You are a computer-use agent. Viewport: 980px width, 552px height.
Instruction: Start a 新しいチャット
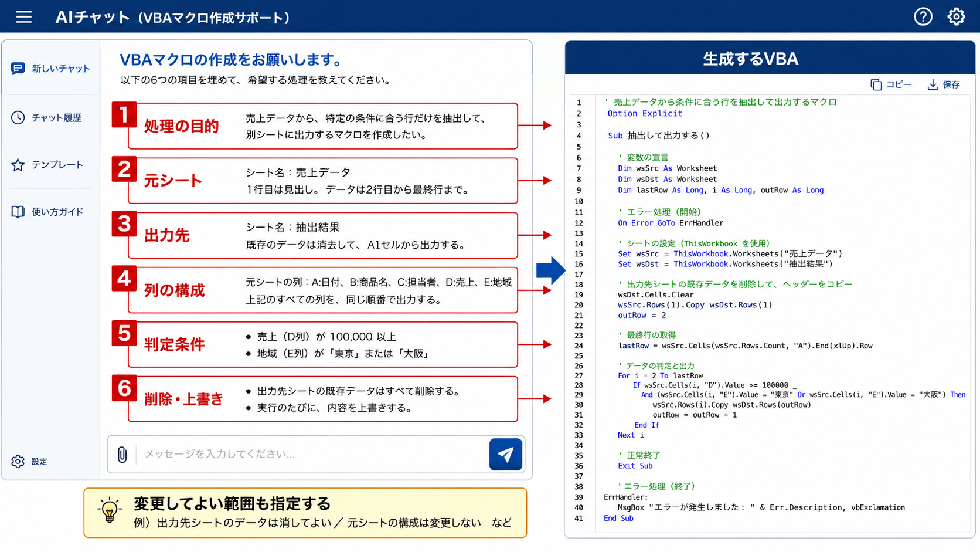click(x=50, y=69)
